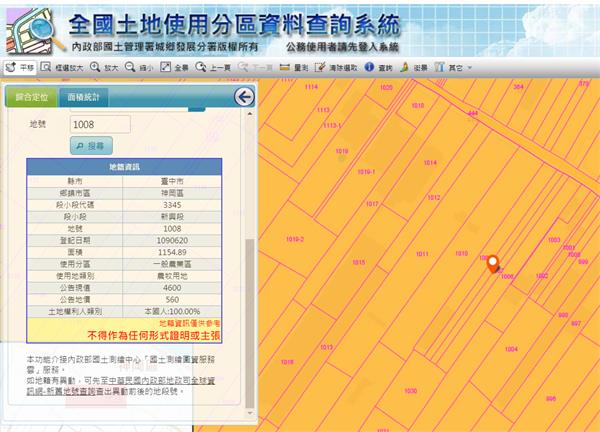Click 清除選取 to clear selection
The image size is (600, 432).
[x=336, y=68]
